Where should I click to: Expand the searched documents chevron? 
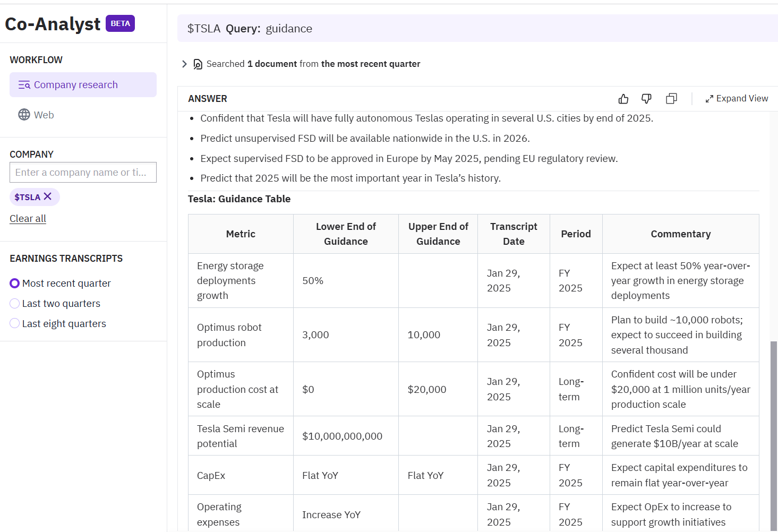[184, 64]
